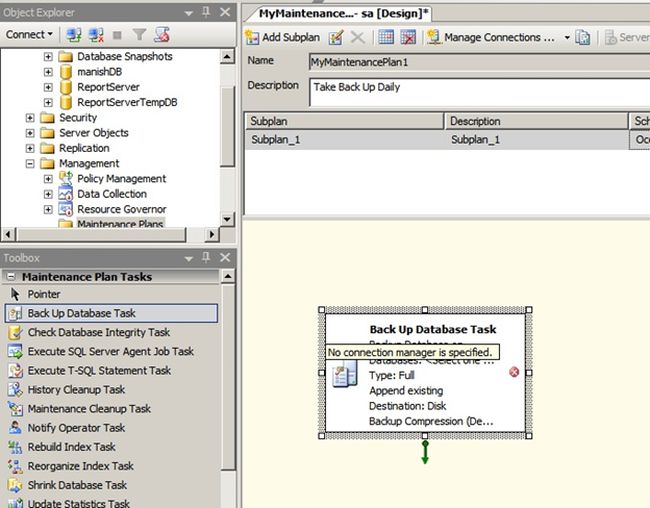Close the Toolbox panel
Viewport: 650px width, 508px height.
click(225, 258)
